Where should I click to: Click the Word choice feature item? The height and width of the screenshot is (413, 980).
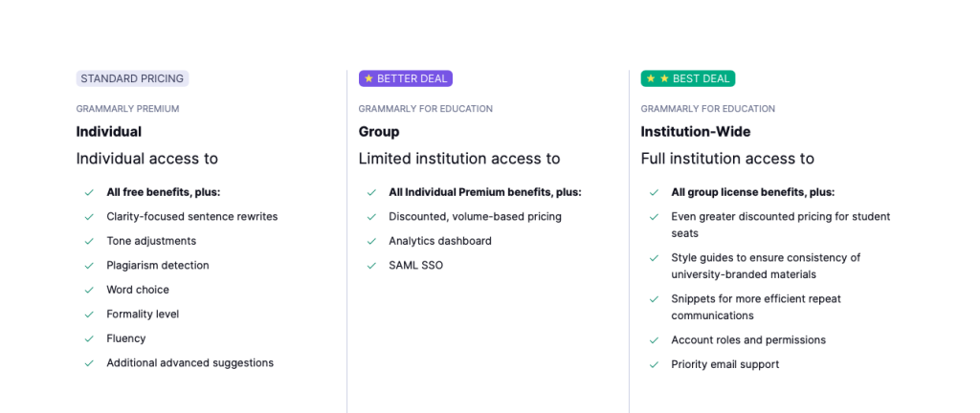(138, 290)
